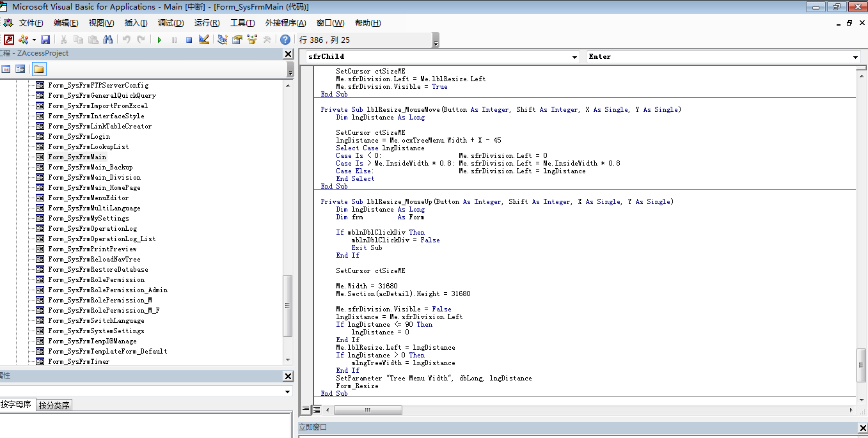The height and width of the screenshot is (438, 868).
Task: Open the 运行(R) menu
Action: point(207,23)
